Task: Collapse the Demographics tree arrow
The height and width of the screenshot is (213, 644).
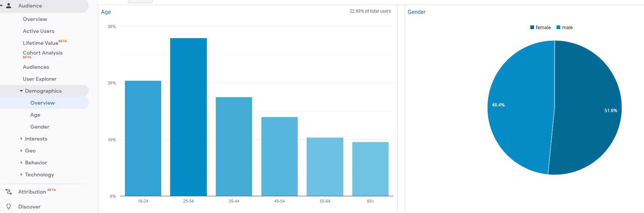Action: [x=21, y=91]
